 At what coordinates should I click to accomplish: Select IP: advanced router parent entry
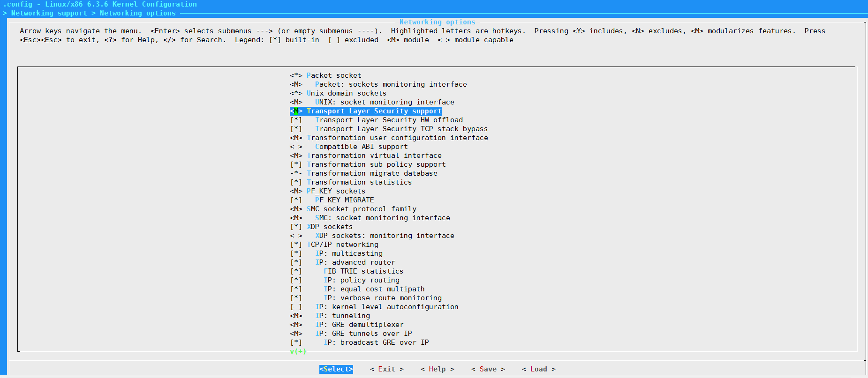coord(355,262)
